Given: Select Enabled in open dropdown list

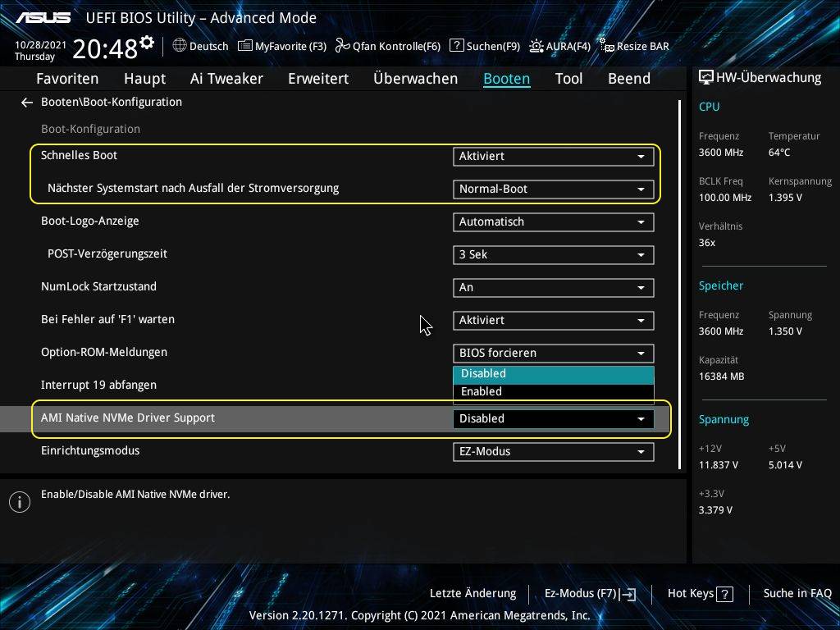Looking at the screenshot, I should pos(554,391).
